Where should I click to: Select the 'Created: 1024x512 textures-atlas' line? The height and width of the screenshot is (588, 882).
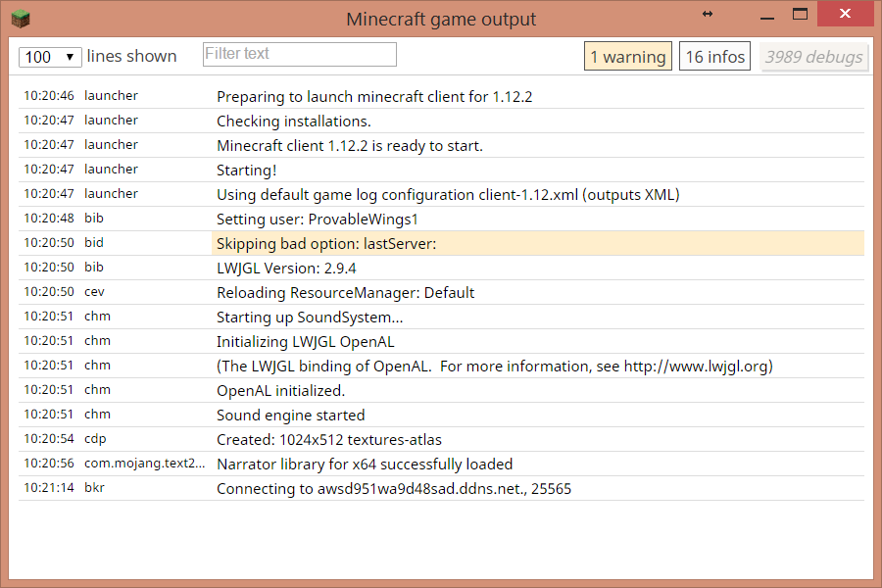pos(331,439)
